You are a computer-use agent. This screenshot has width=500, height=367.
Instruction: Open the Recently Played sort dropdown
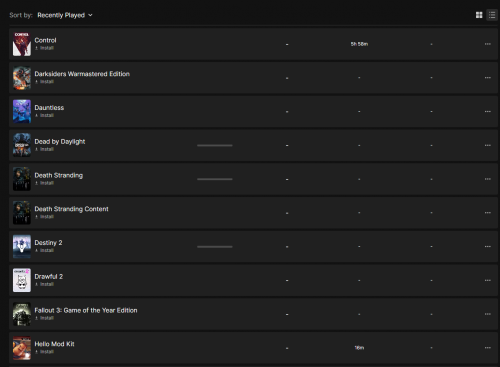[65, 15]
